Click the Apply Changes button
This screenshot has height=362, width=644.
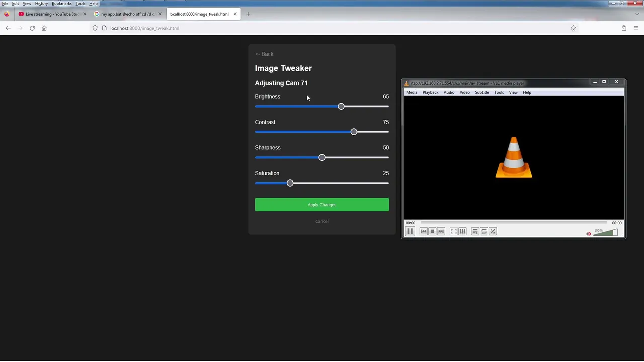pyautogui.click(x=322, y=205)
